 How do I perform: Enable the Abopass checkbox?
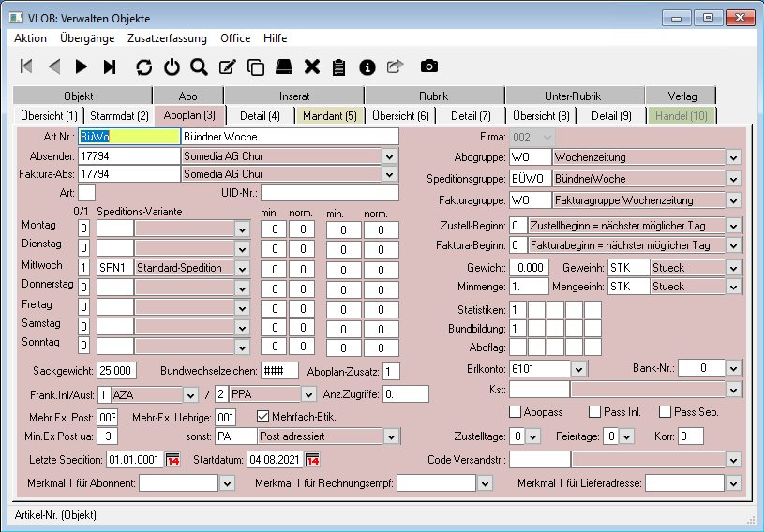(516, 412)
